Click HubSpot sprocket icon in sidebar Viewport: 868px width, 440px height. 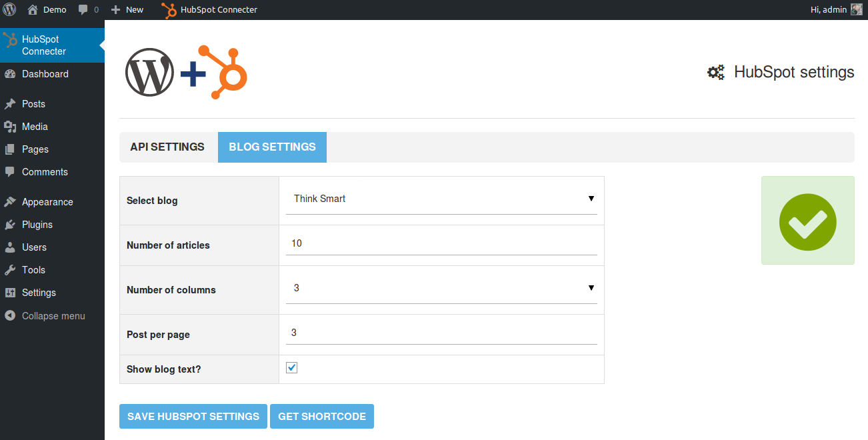coord(10,40)
